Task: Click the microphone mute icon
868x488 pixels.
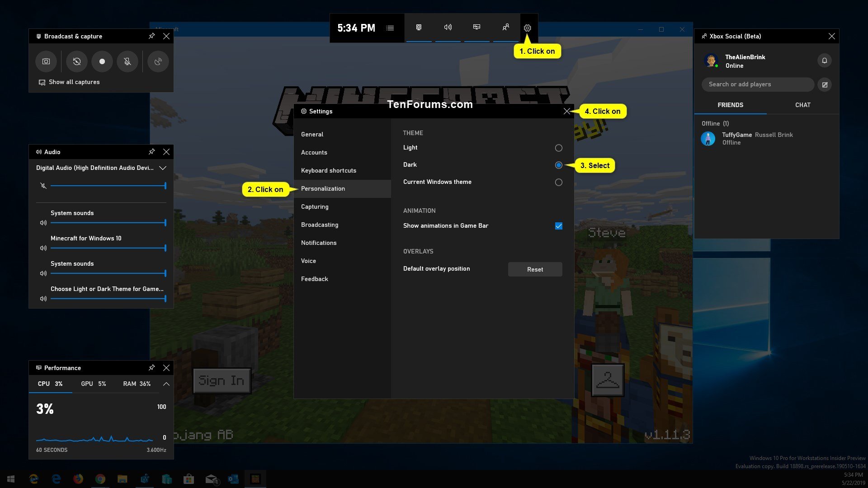Action: coord(127,61)
